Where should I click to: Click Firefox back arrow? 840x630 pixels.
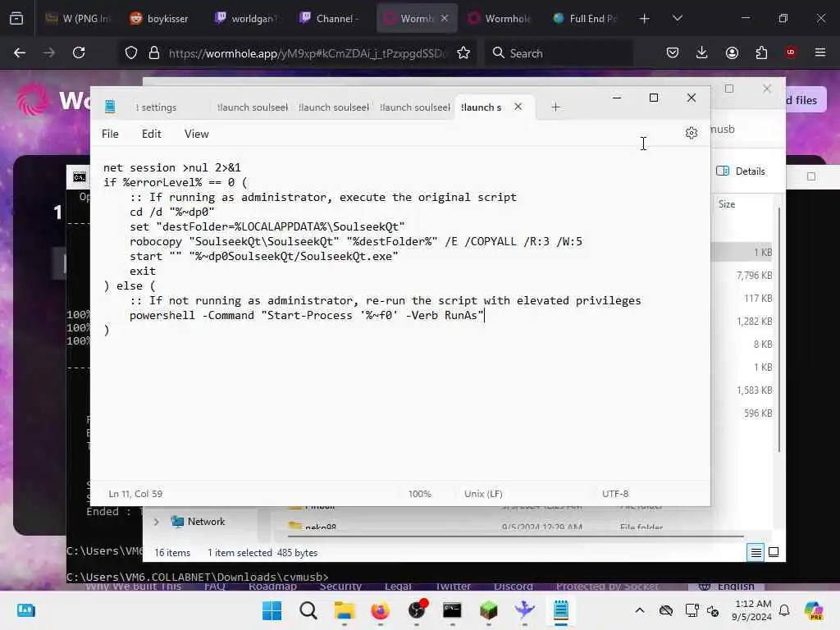(x=20, y=52)
